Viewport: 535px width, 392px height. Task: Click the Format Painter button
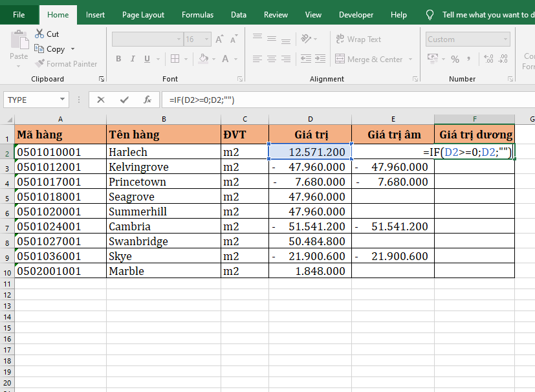click(66, 64)
